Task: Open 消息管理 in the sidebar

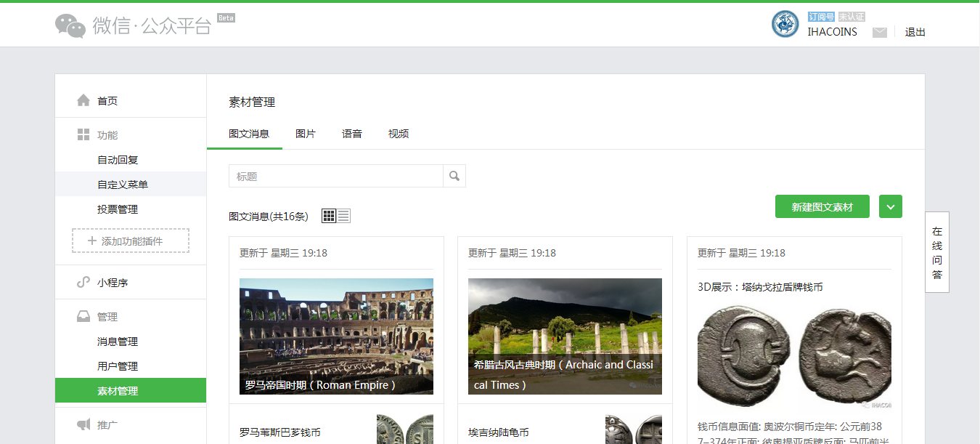Action: pos(118,342)
